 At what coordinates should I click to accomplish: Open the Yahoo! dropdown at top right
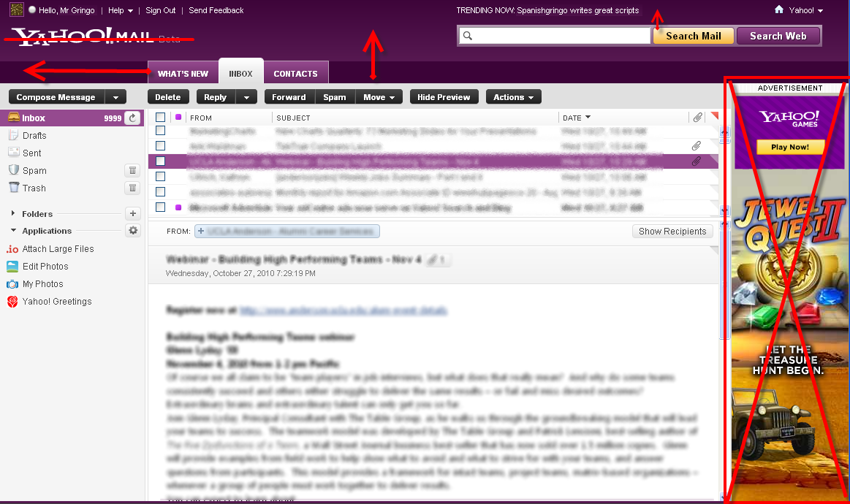[x=805, y=10]
